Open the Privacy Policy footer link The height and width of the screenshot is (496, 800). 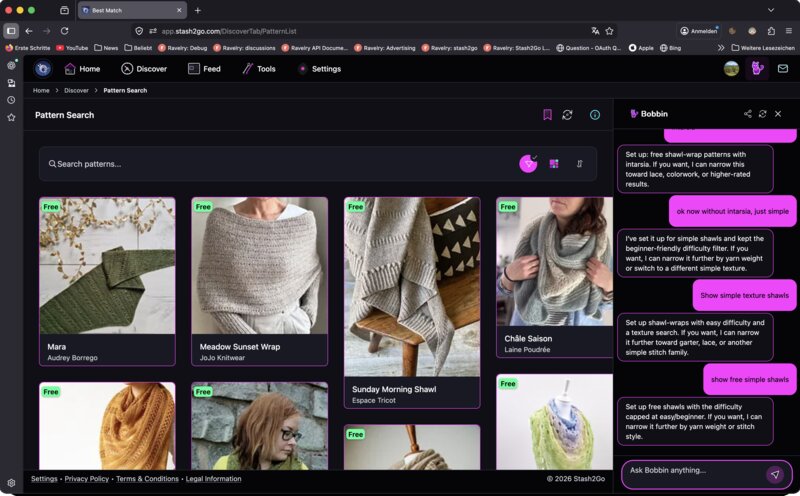pyautogui.click(x=87, y=479)
